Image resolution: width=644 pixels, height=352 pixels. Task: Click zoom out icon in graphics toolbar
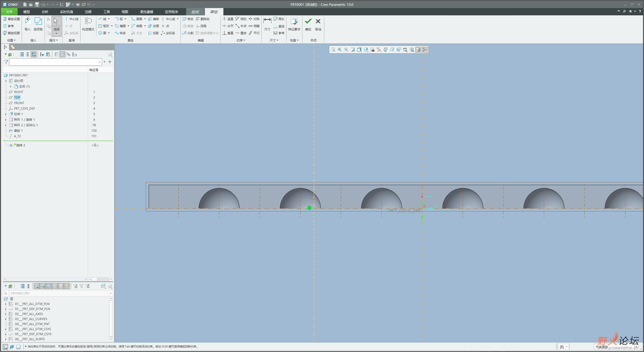346,50
